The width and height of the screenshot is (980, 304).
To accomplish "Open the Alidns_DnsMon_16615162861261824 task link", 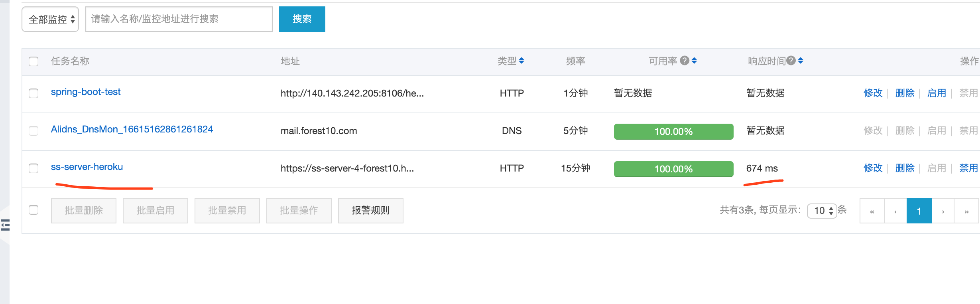I will click(x=132, y=129).
